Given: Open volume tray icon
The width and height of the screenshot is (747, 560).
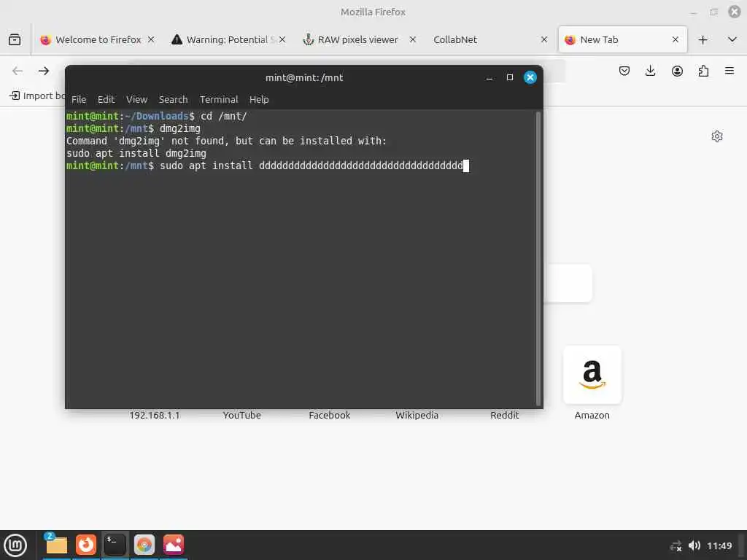Looking at the screenshot, I should coord(694,545).
